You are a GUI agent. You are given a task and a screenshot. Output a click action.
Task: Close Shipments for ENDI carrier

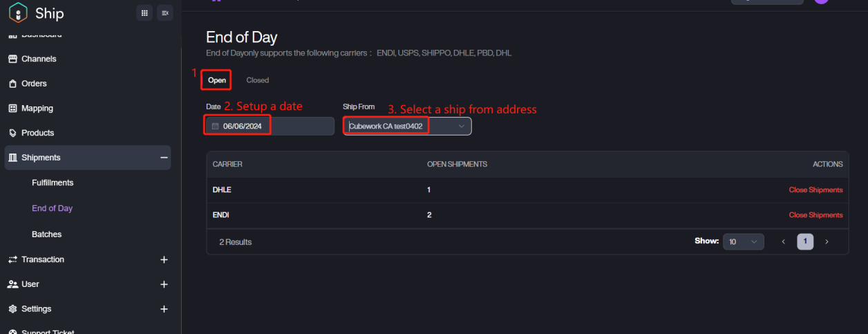(815, 215)
